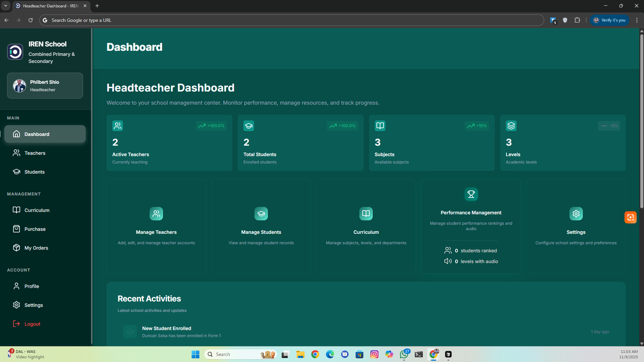Open WhatsApp from the taskbar
The image size is (644, 362).
point(404,354)
